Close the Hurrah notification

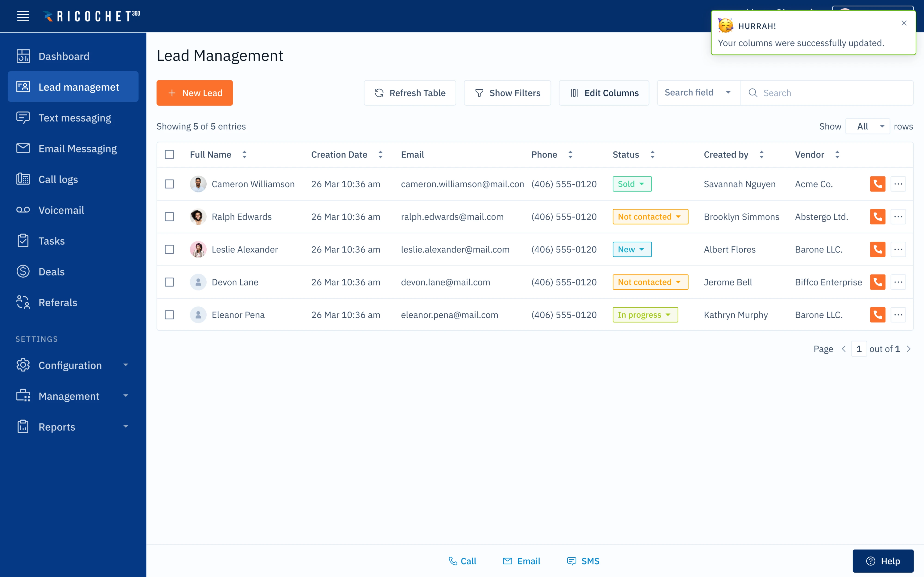tap(904, 23)
